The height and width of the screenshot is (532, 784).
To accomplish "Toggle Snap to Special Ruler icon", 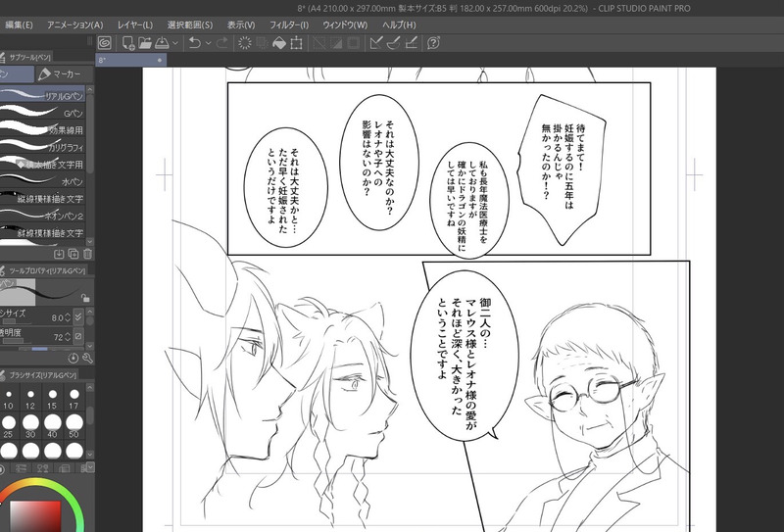I will pos(393,43).
